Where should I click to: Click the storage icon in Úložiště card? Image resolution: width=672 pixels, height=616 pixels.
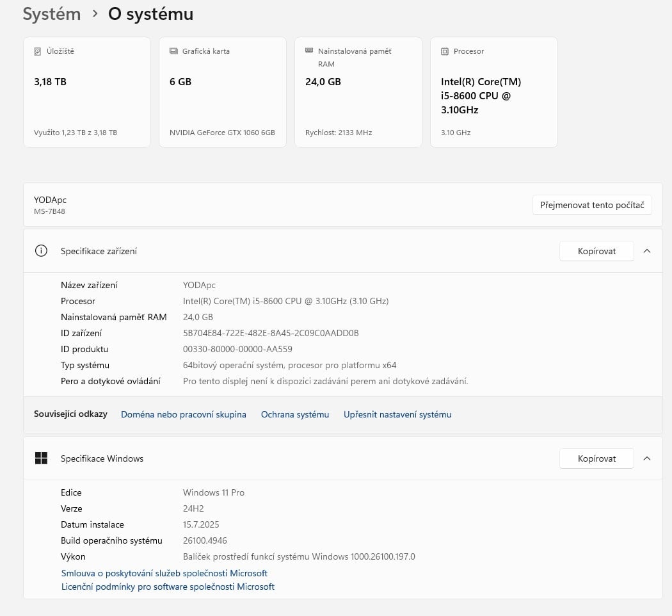(x=38, y=51)
